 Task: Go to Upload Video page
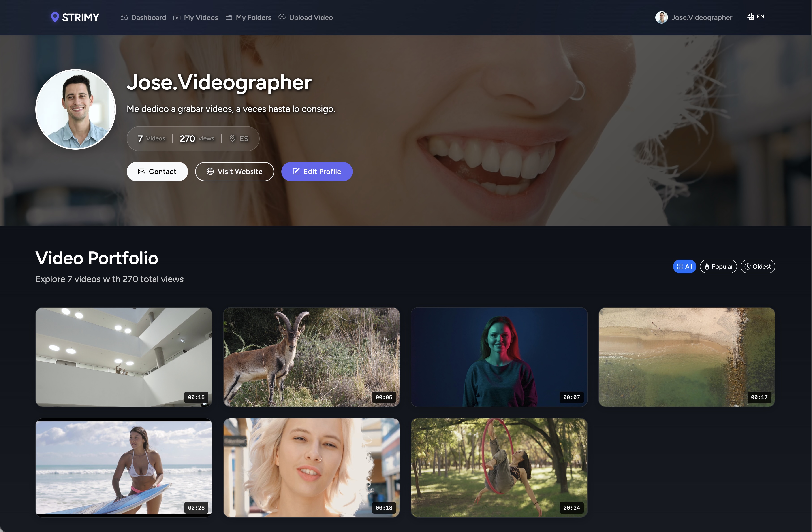click(310, 17)
